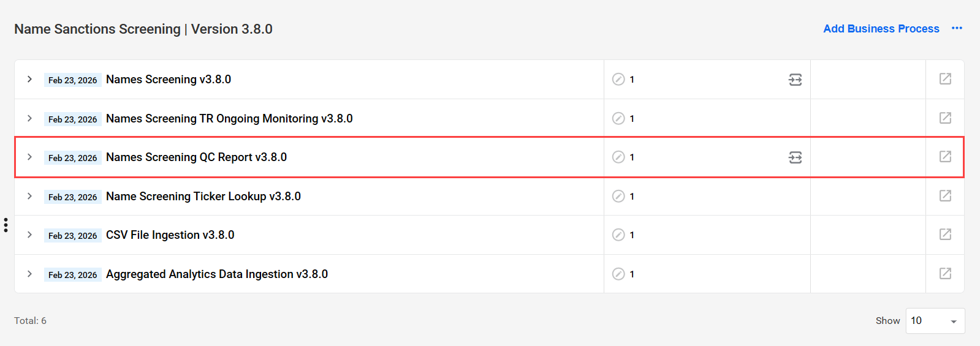Click the vertical dots handle on left edge
980x346 pixels.
click(6, 225)
